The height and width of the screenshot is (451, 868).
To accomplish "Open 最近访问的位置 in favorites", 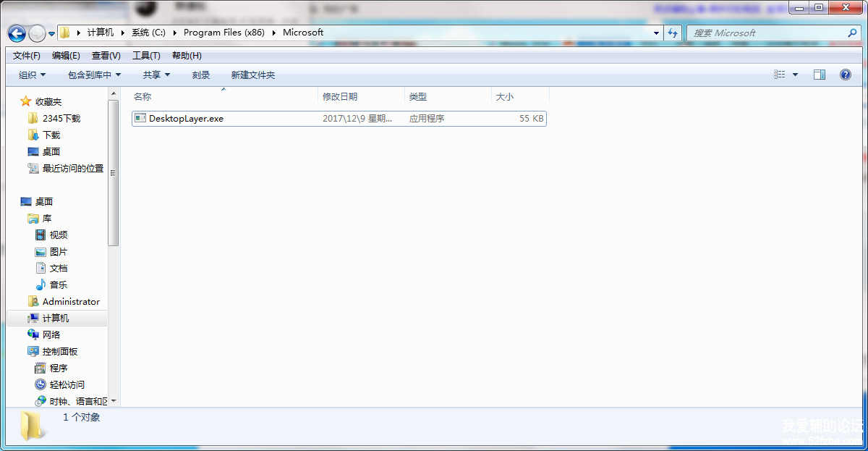I will 73,168.
